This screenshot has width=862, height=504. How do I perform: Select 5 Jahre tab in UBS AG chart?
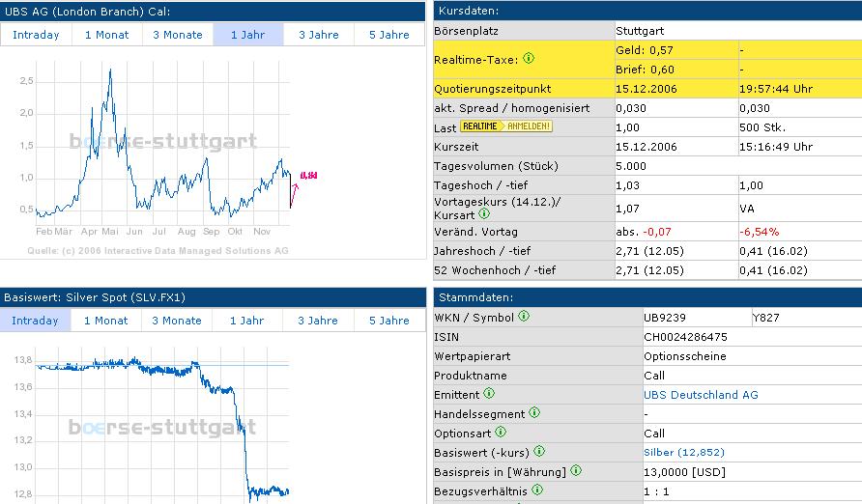(x=389, y=35)
